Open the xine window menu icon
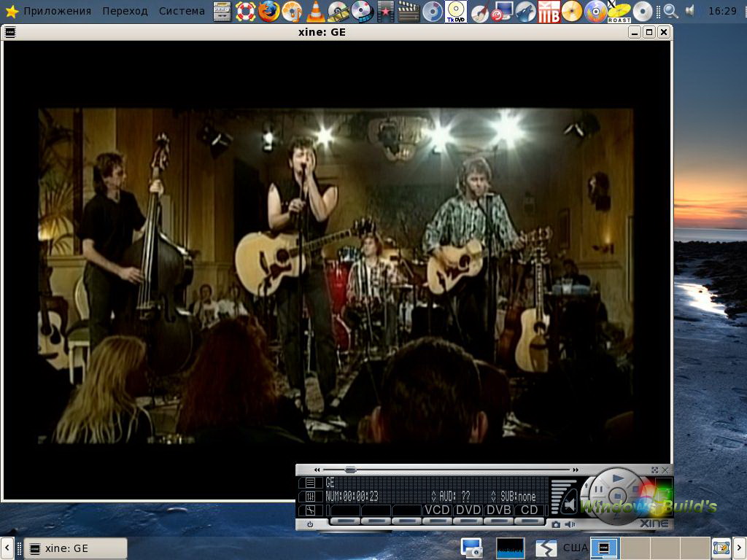747x560 pixels. pos(9,32)
